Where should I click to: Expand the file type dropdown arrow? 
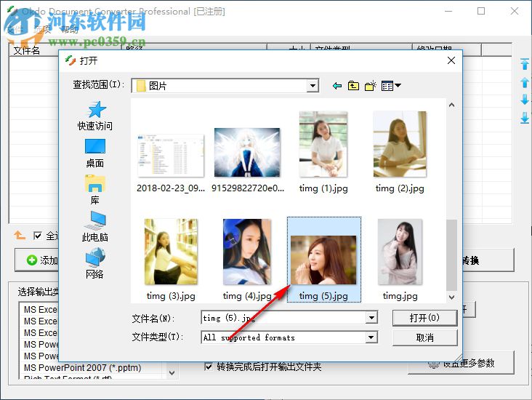(371, 337)
